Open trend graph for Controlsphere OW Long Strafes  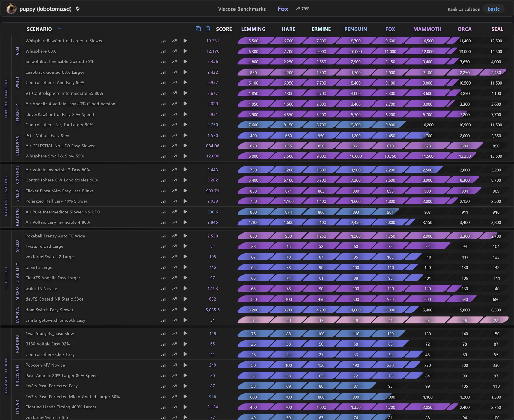point(174,180)
